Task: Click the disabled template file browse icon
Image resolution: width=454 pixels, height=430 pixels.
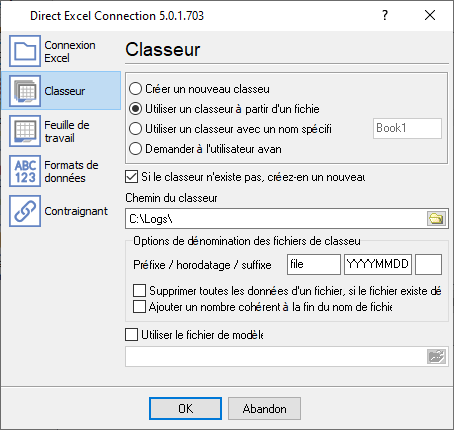Action: tap(436, 357)
